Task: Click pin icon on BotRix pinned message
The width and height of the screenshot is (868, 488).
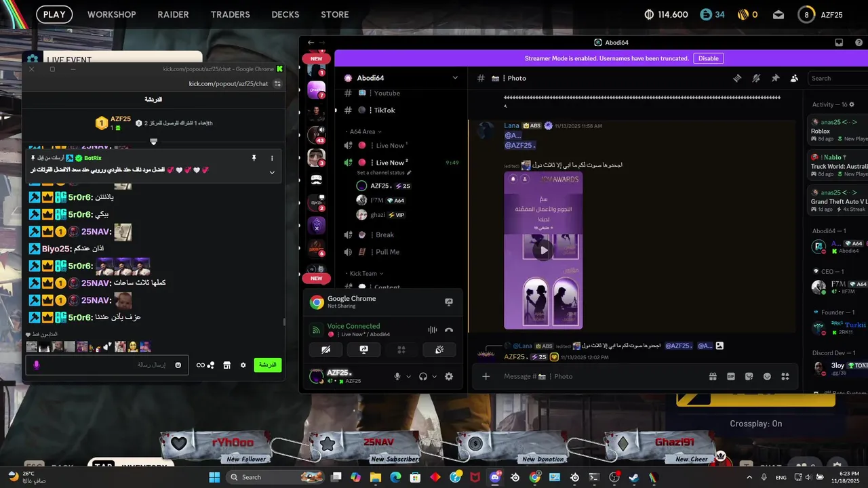Action: coord(254,158)
